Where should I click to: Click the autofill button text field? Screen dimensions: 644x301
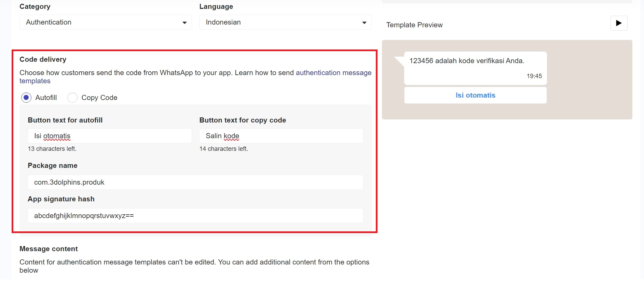click(109, 136)
